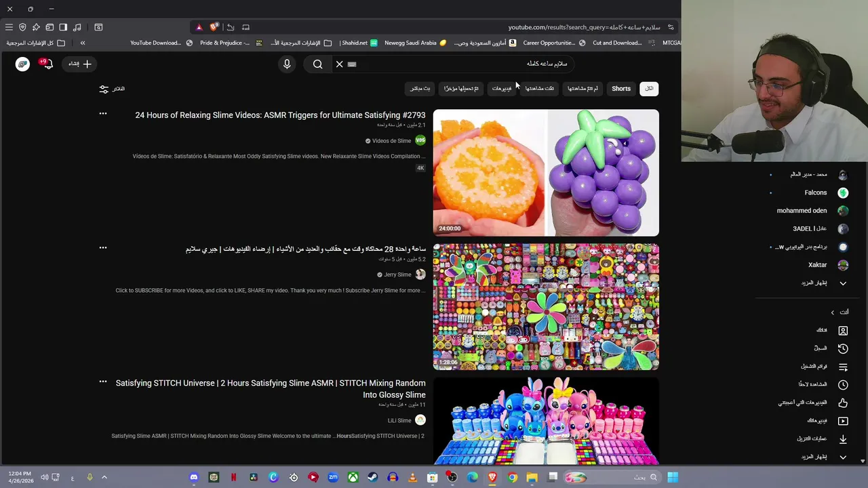Click the browser reload arrow button
The width and height of the screenshot is (868, 488).
click(230, 27)
